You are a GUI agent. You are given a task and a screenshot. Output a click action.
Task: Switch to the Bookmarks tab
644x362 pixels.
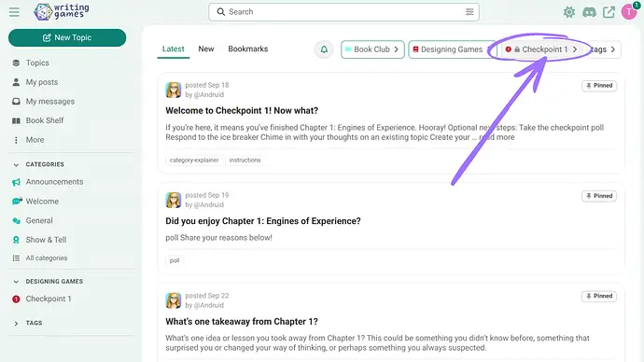coord(248,49)
